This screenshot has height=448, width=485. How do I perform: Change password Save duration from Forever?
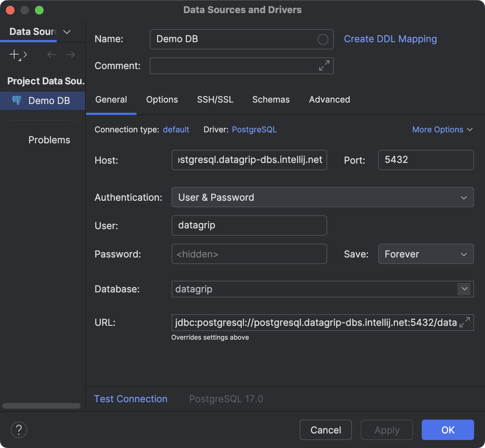click(426, 254)
